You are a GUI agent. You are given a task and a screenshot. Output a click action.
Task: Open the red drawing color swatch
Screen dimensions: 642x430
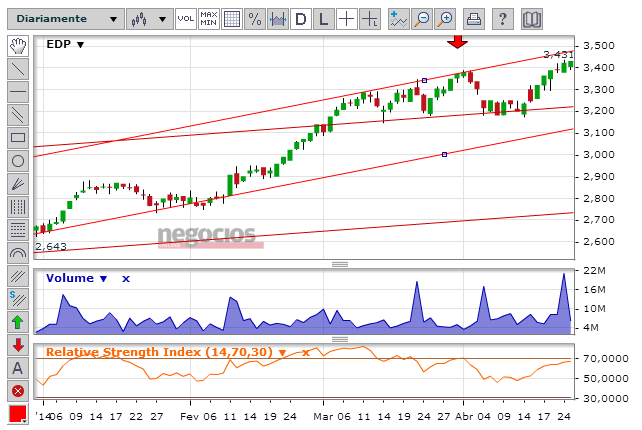coord(18,414)
